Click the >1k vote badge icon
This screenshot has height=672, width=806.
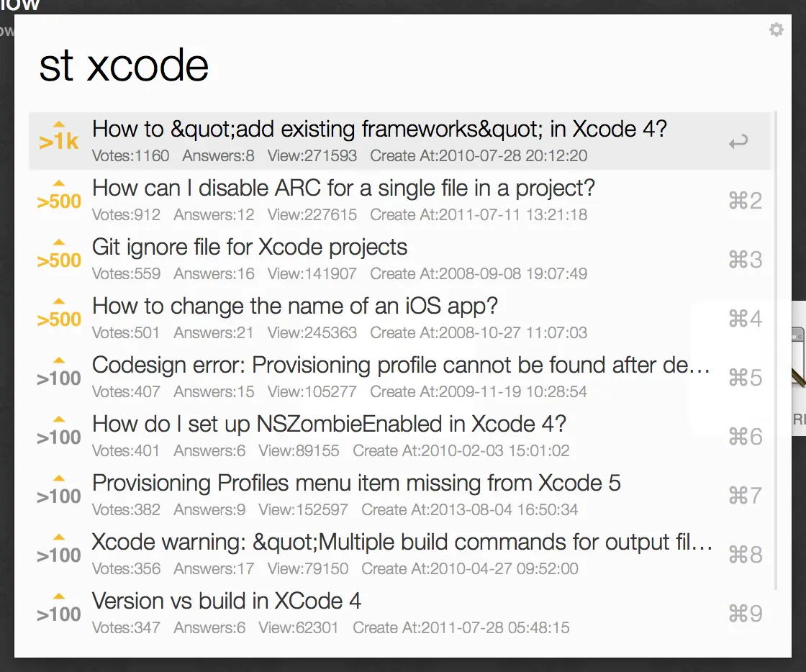pyautogui.click(x=58, y=137)
